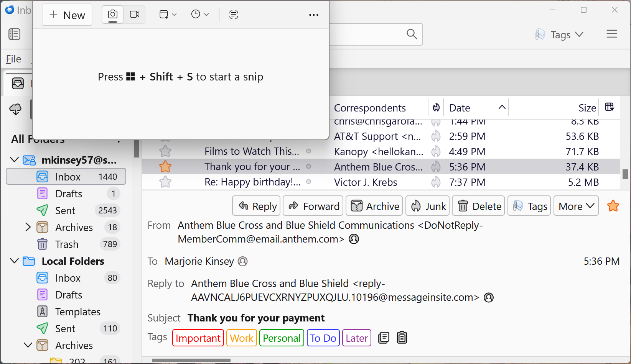631x364 pixels.
Task: Open the account Drafts folder with 1 item
Action: 66,193
